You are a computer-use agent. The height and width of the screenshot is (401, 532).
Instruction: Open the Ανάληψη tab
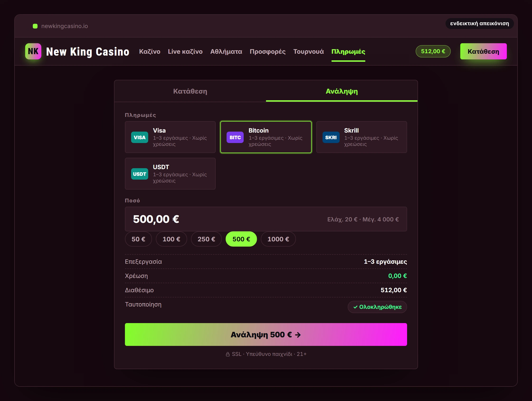click(x=342, y=91)
